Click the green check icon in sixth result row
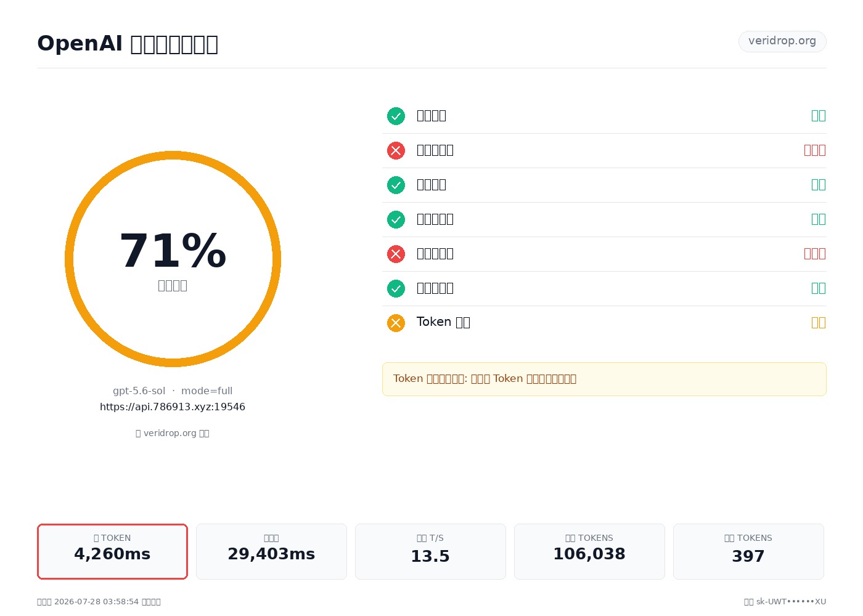This screenshot has height=616, width=863. (396, 288)
